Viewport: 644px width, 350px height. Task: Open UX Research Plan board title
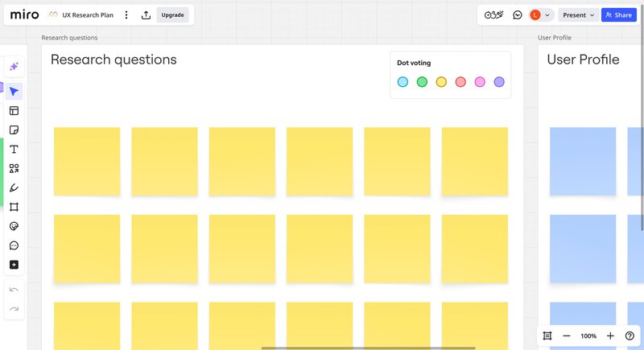coord(88,15)
